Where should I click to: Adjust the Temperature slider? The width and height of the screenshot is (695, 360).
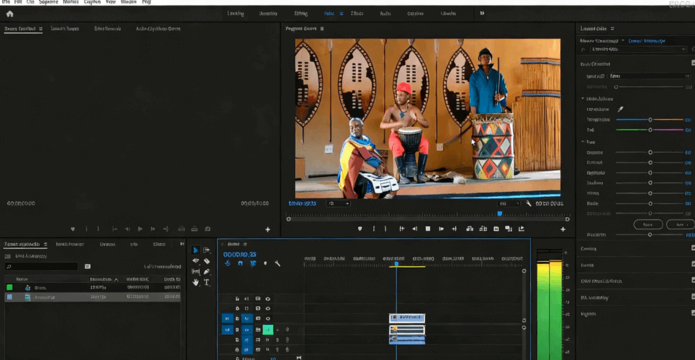[x=650, y=120]
